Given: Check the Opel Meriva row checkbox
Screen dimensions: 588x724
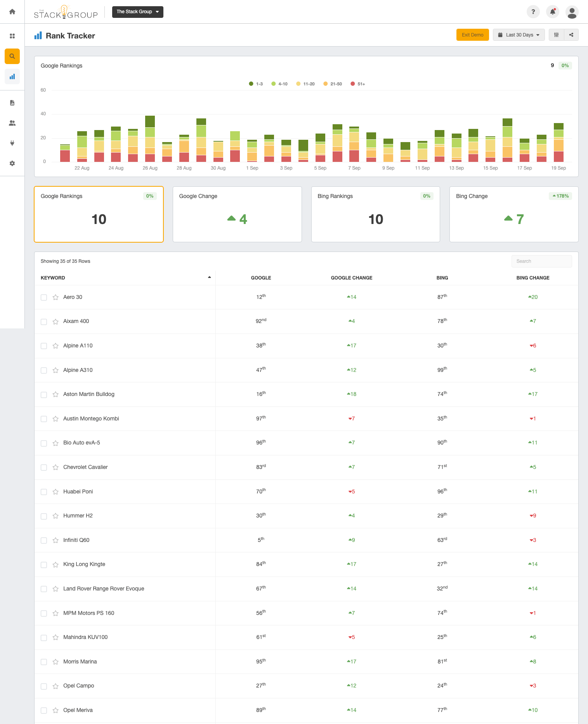Looking at the screenshot, I should point(44,710).
